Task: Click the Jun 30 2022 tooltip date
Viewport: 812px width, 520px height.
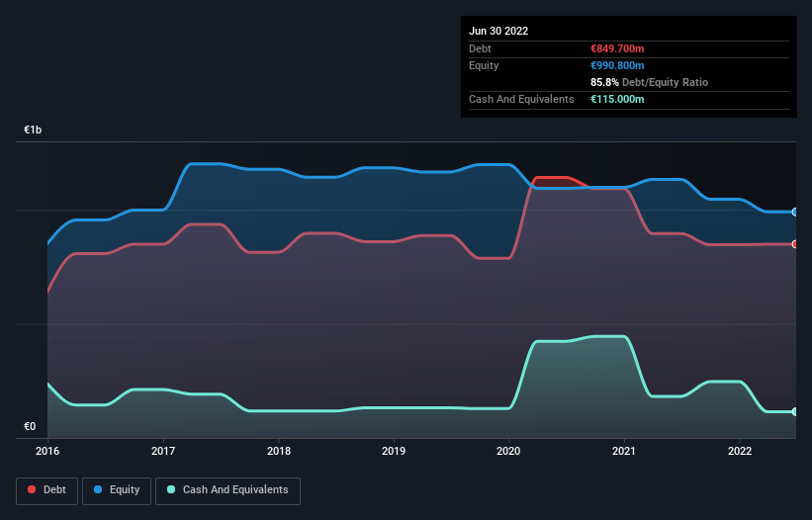Action: 498,31
